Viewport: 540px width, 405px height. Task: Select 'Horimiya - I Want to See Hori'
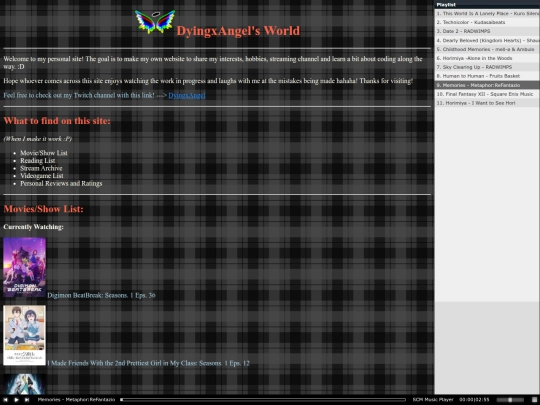point(487,103)
